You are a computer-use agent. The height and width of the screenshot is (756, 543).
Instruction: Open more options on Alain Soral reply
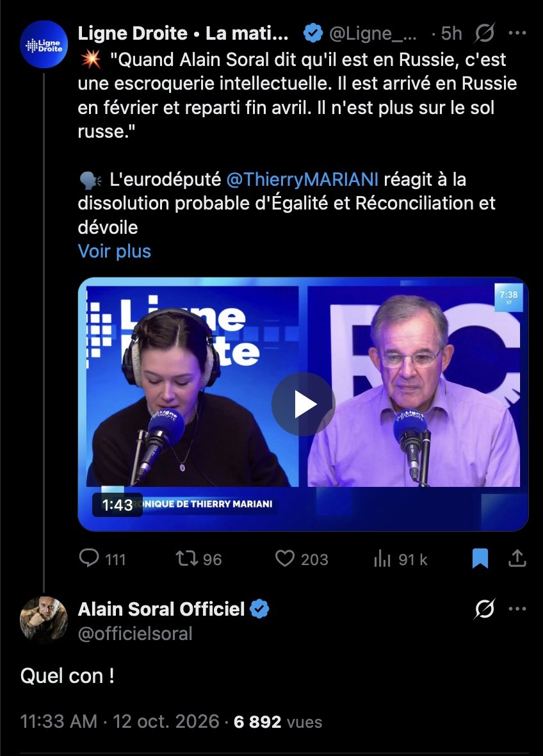click(517, 609)
